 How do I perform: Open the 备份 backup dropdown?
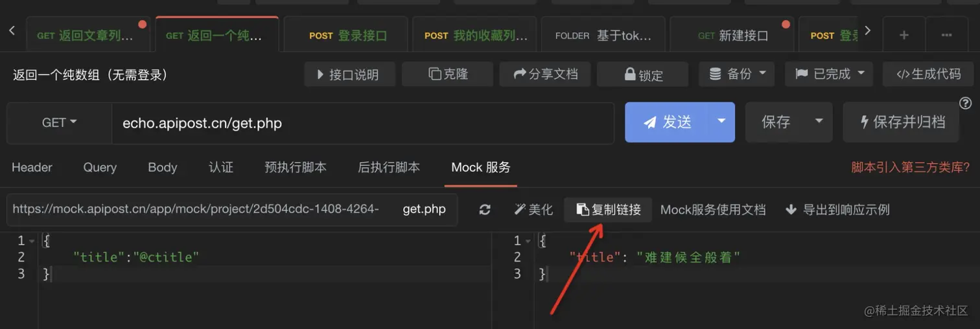tap(736, 74)
